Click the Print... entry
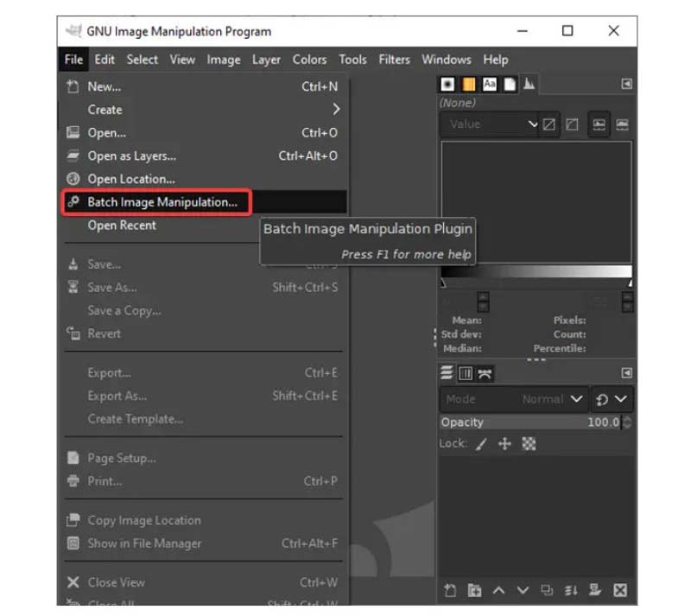 click(203, 481)
